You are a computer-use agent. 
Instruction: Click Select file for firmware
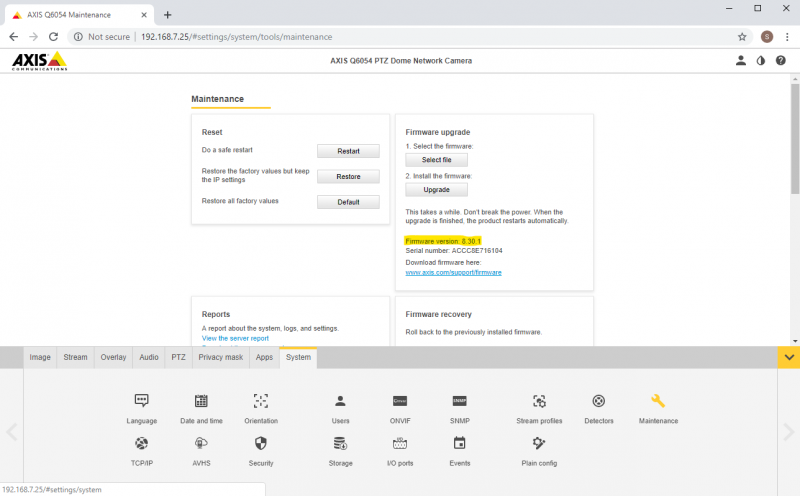pyautogui.click(x=437, y=160)
